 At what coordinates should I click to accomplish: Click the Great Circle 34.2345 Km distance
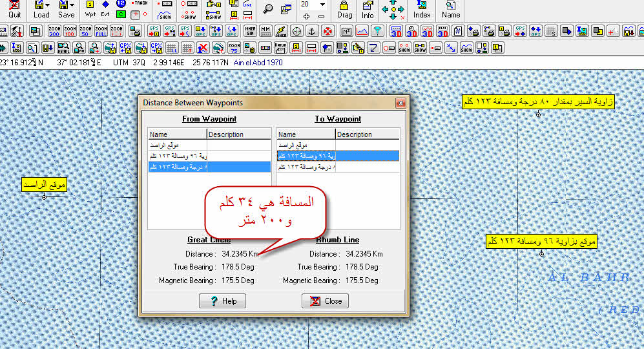(x=240, y=254)
